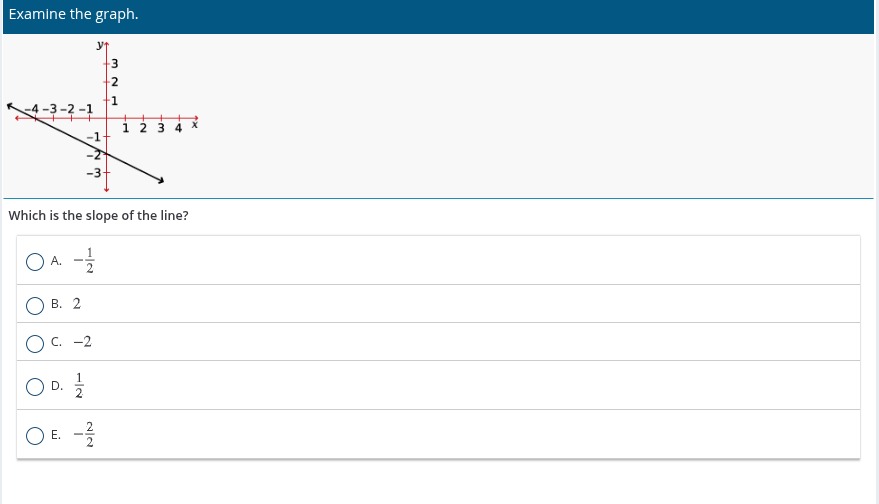This screenshot has height=504, width=879.
Task: Choose the answer negative one half
Action: pos(84,261)
